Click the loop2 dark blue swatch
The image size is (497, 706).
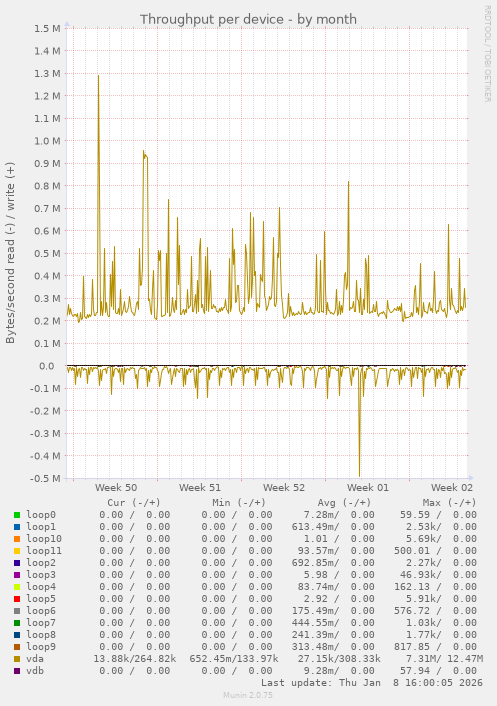coord(17,563)
